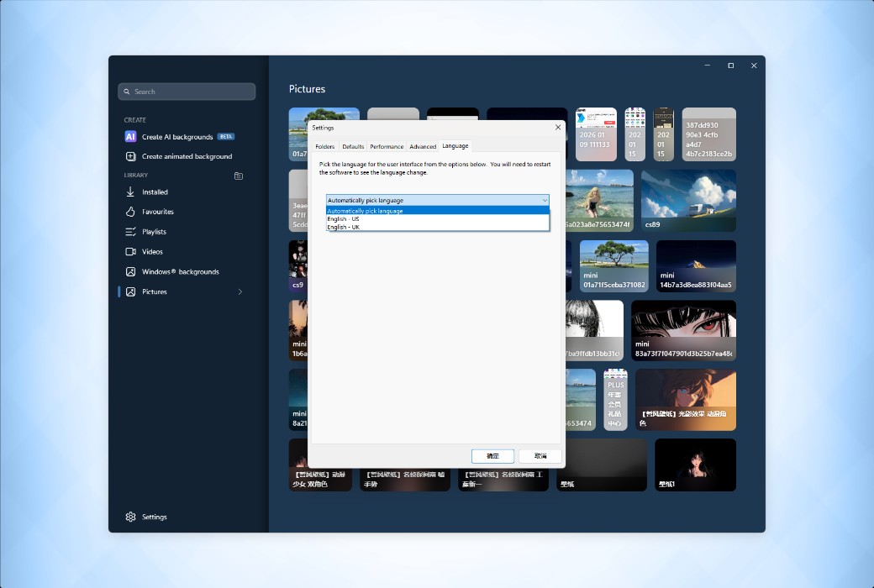Image resolution: width=874 pixels, height=588 pixels.
Task: Click into the Search input field
Action: click(x=187, y=92)
